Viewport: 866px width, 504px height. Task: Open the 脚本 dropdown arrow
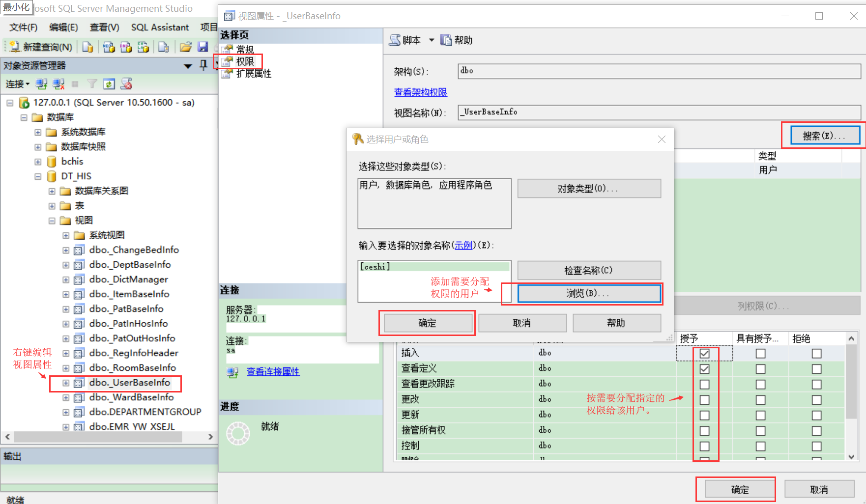coord(431,40)
